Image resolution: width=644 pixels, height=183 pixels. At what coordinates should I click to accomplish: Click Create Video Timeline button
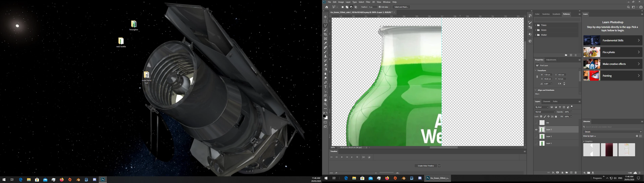click(426, 166)
